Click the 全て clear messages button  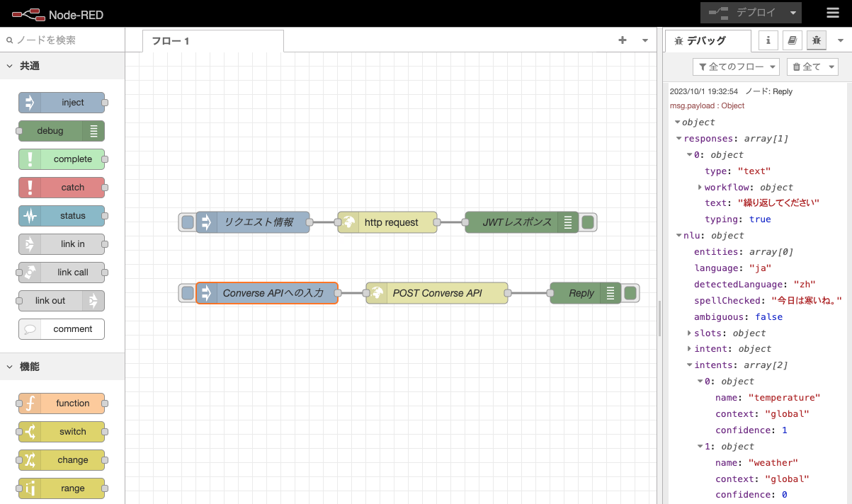tap(812, 67)
